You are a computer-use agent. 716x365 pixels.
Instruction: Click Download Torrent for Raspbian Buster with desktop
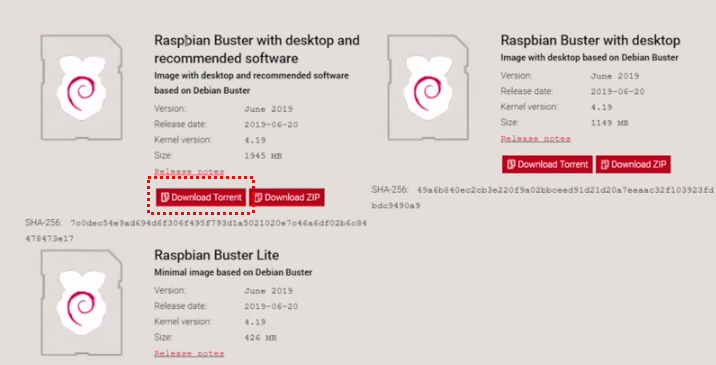pos(548,164)
